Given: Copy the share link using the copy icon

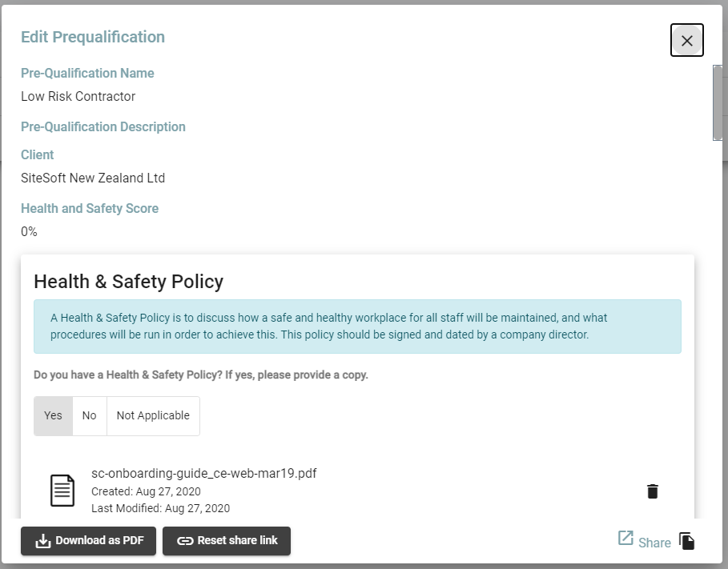Looking at the screenshot, I should (686, 541).
